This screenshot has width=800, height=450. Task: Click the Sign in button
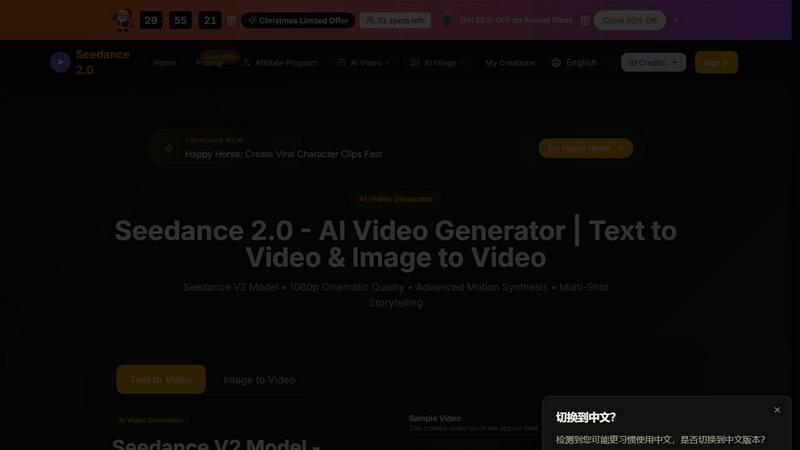click(716, 62)
